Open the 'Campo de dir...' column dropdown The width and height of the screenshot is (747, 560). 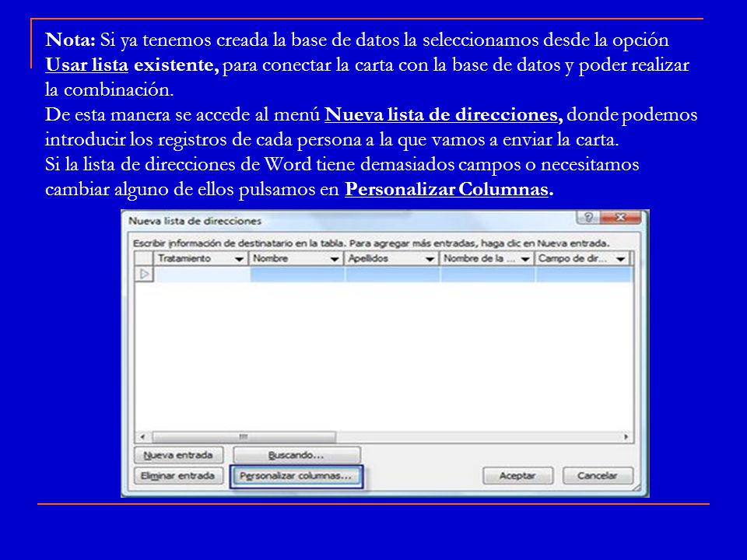tap(620, 259)
